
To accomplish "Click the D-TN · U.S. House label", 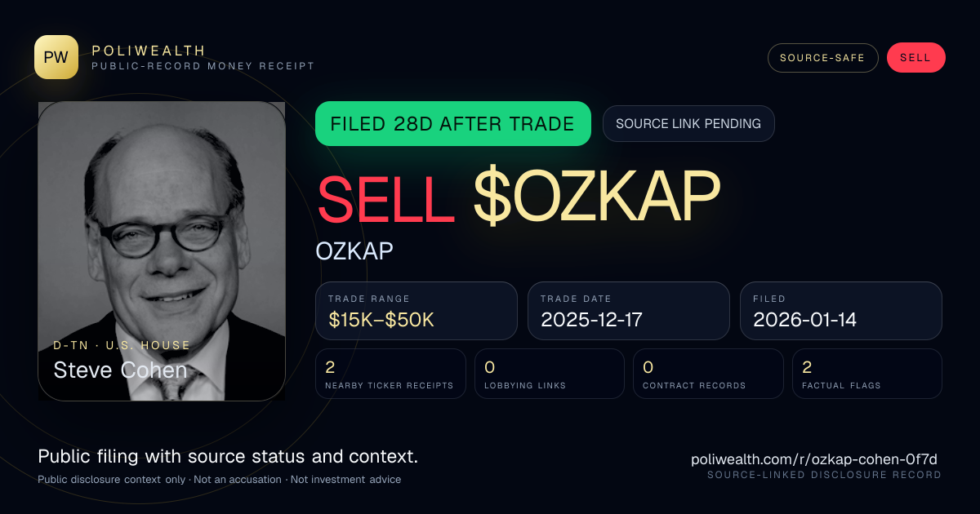I will [122, 345].
